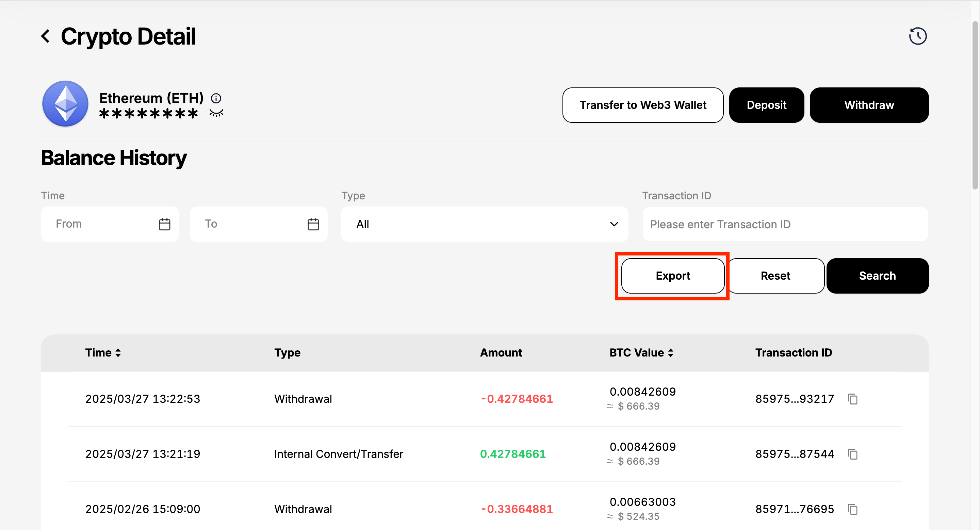980x530 pixels.
Task: Reset the search filters
Action: pyautogui.click(x=775, y=276)
